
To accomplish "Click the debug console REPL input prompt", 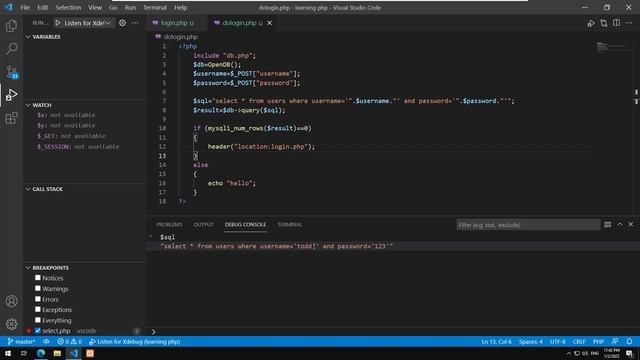I will tap(392, 331).
